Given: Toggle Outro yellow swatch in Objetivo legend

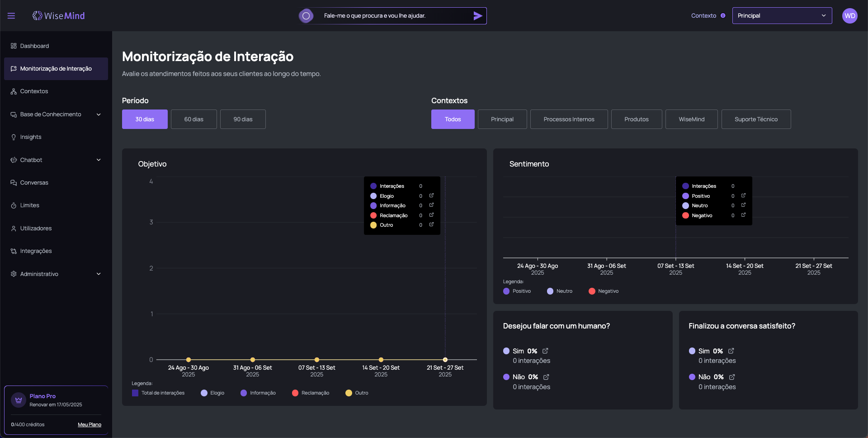Looking at the screenshot, I should tap(349, 393).
